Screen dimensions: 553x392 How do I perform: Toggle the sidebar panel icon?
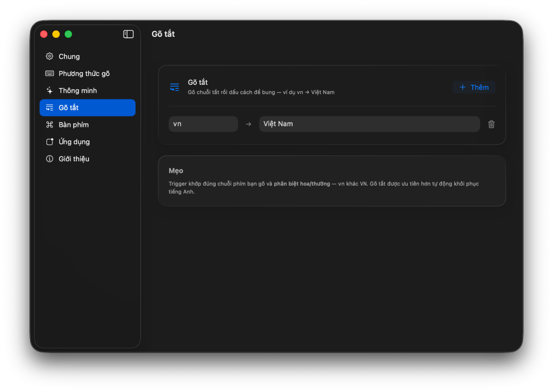(129, 34)
